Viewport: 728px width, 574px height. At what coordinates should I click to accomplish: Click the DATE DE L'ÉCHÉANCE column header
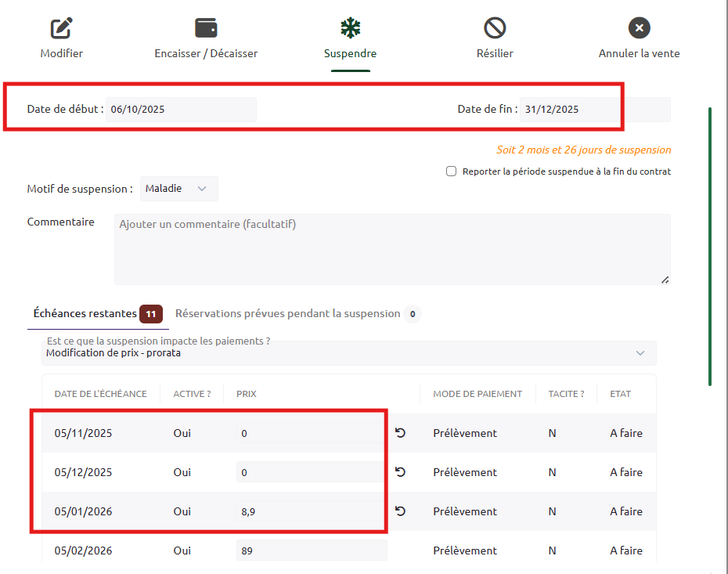pos(100,394)
